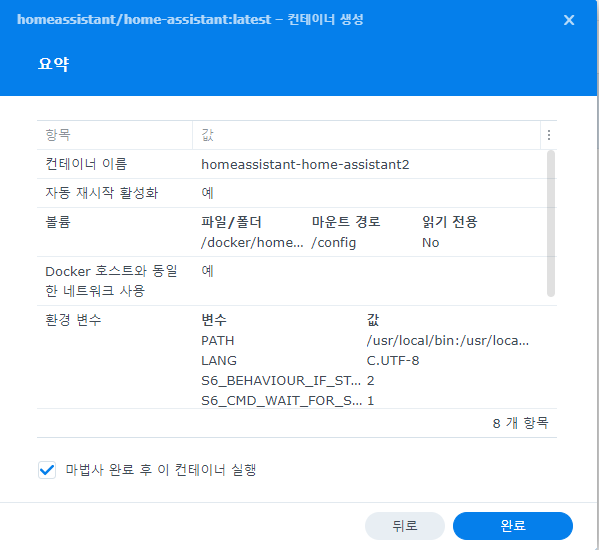The width and height of the screenshot is (599, 550).
Task: Click the 항목 column header
Action: click(x=115, y=135)
